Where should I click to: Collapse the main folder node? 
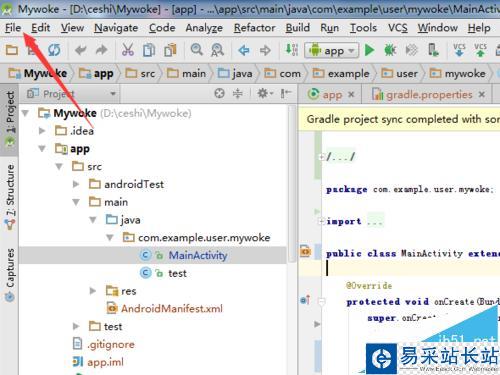(76, 202)
